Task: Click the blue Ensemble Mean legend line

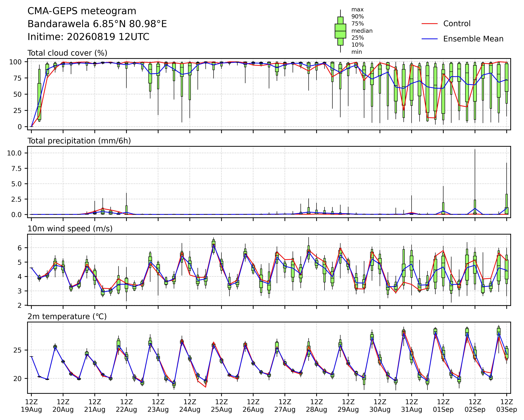Action: tap(429, 39)
